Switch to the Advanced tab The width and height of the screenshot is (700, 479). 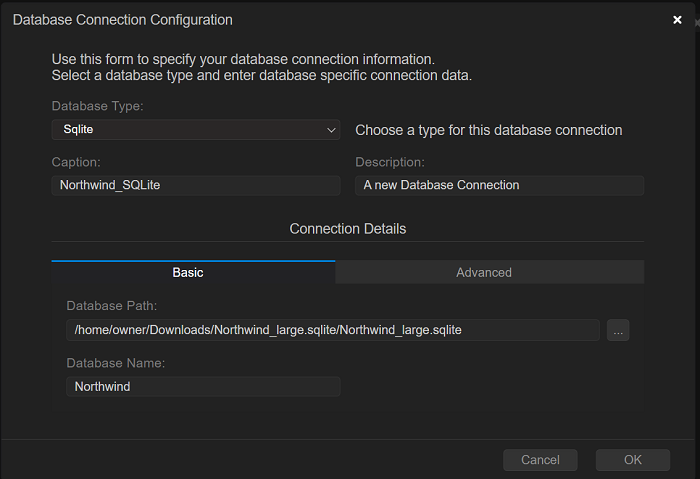click(484, 272)
